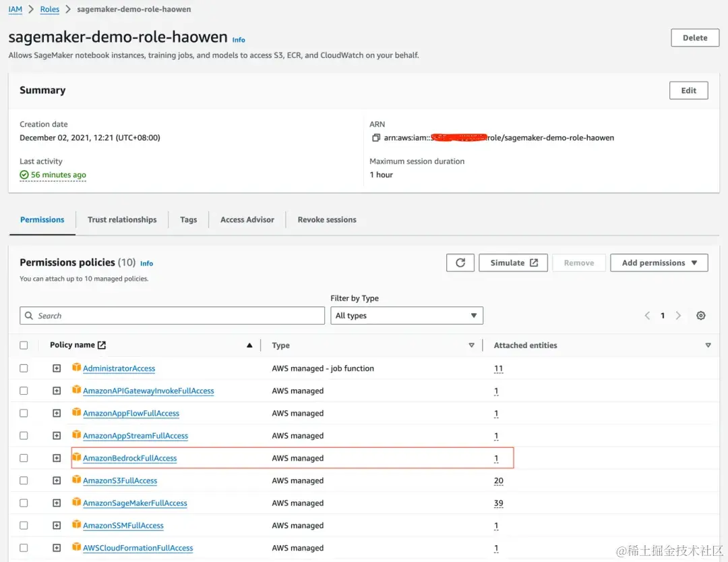Select the Permissions tab
The height and width of the screenshot is (562, 728).
pyautogui.click(x=42, y=219)
